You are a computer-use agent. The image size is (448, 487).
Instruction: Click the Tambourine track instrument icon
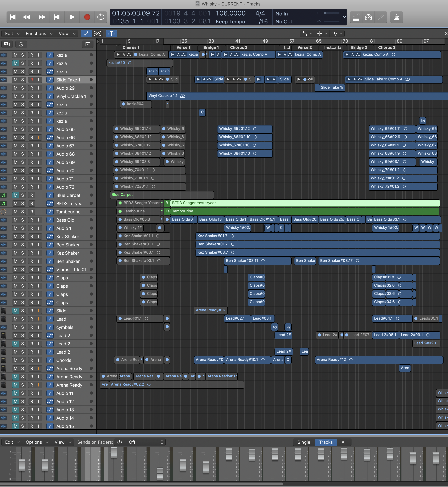click(x=3, y=212)
